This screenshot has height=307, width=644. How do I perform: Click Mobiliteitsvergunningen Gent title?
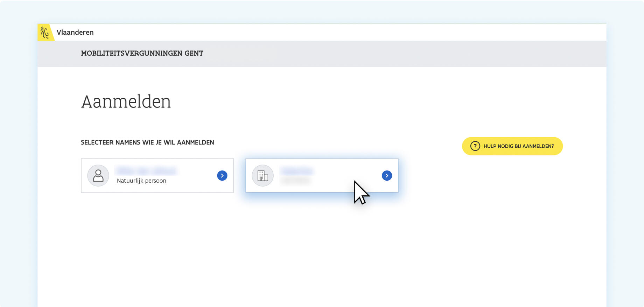click(142, 53)
